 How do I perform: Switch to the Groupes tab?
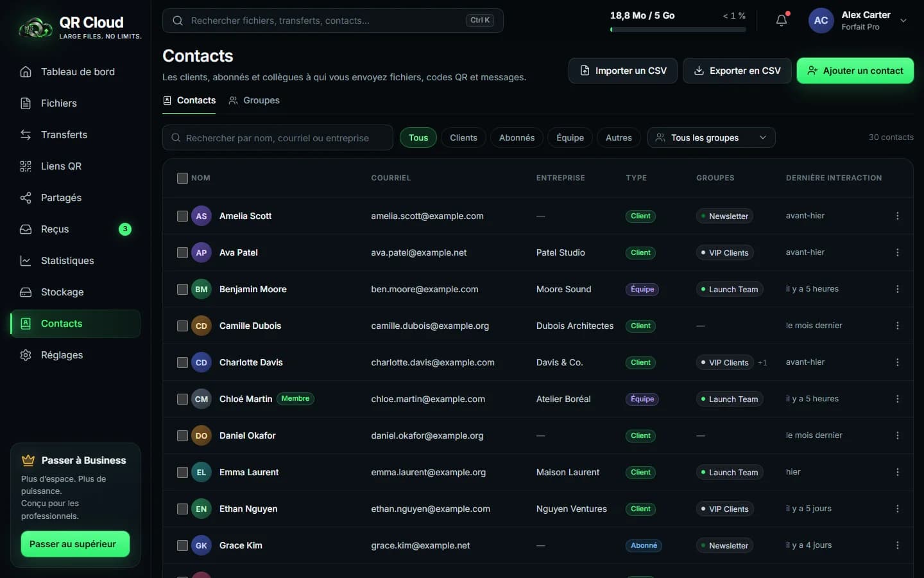tap(254, 100)
